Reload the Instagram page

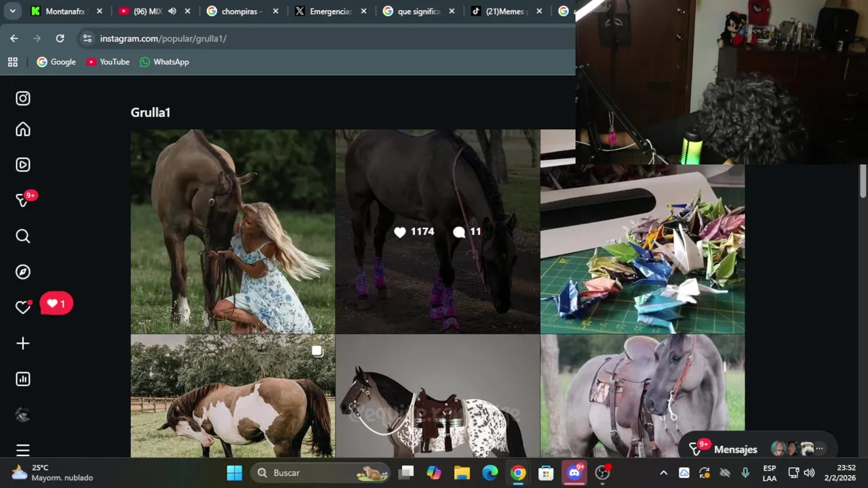click(60, 39)
